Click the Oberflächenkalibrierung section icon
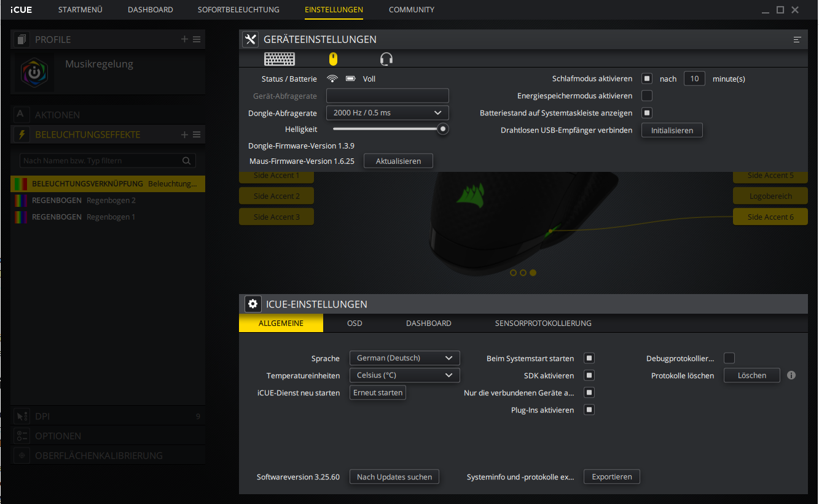This screenshot has width=819, height=504. (x=21, y=456)
